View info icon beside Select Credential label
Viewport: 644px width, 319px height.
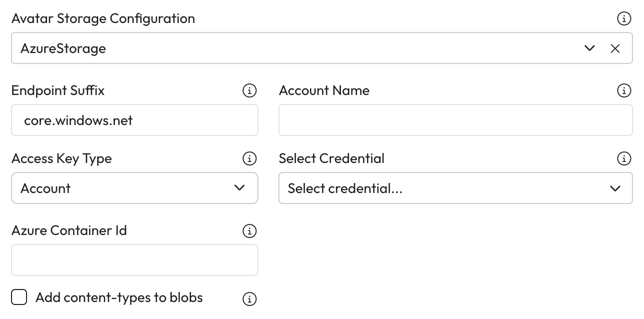point(623,159)
